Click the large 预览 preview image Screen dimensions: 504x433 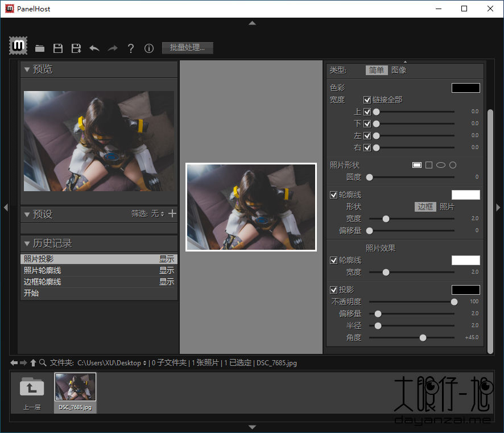pos(99,141)
